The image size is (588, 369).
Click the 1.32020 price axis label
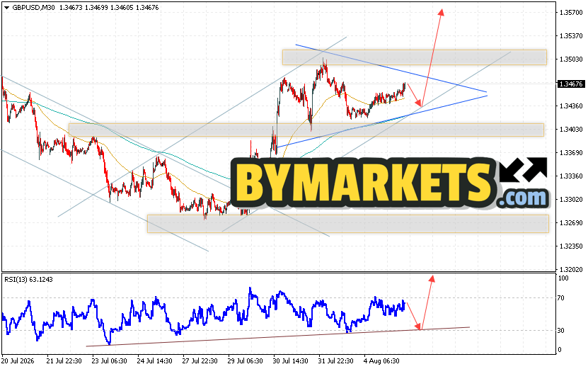point(571,270)
